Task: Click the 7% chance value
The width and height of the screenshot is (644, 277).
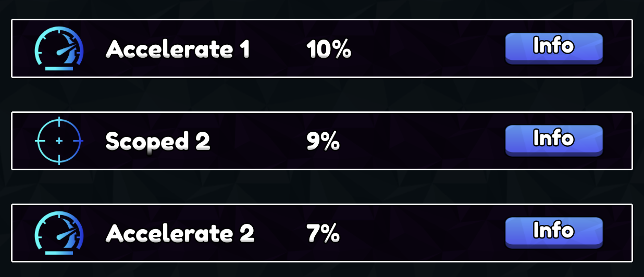Action: click(x=323, y=233)
